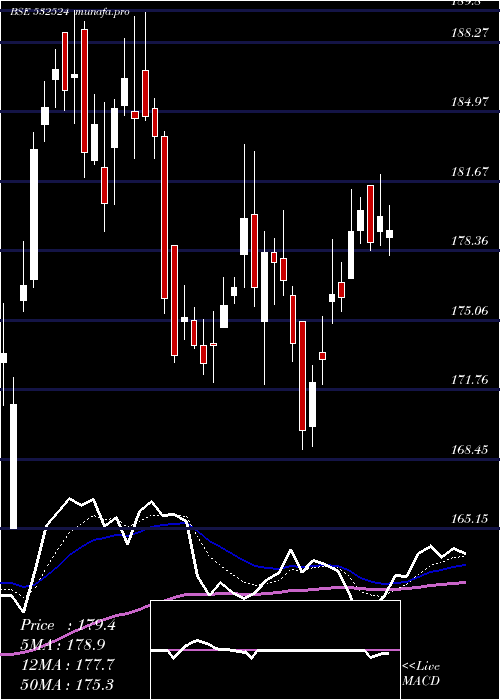Click the price label 171.76
The height and width of the screenshot is (700, 500).
pyautogui.click(x=470, y=380)
